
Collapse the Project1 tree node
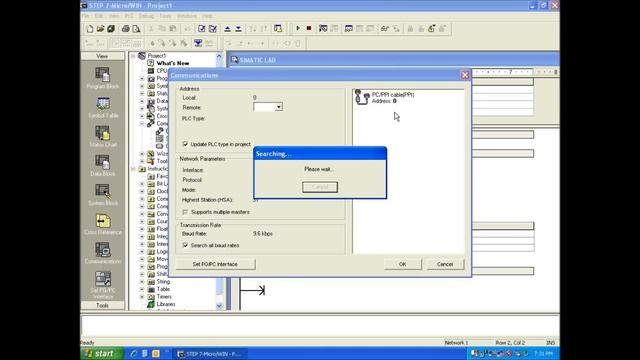133,56
